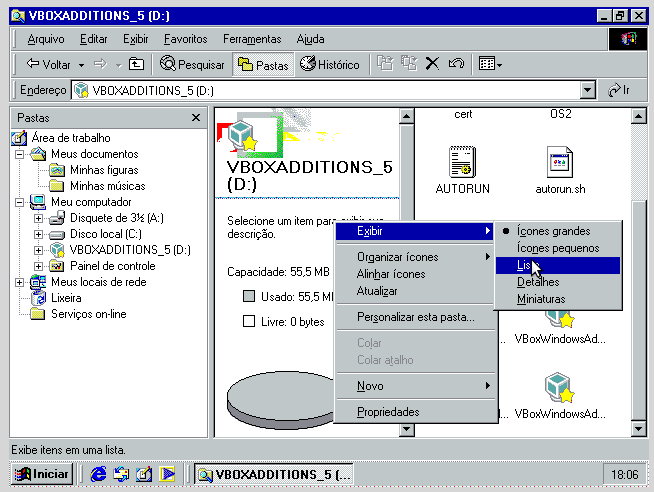Open the Pesquisar search pane
The image size is (654, 492).
(192, 65)
